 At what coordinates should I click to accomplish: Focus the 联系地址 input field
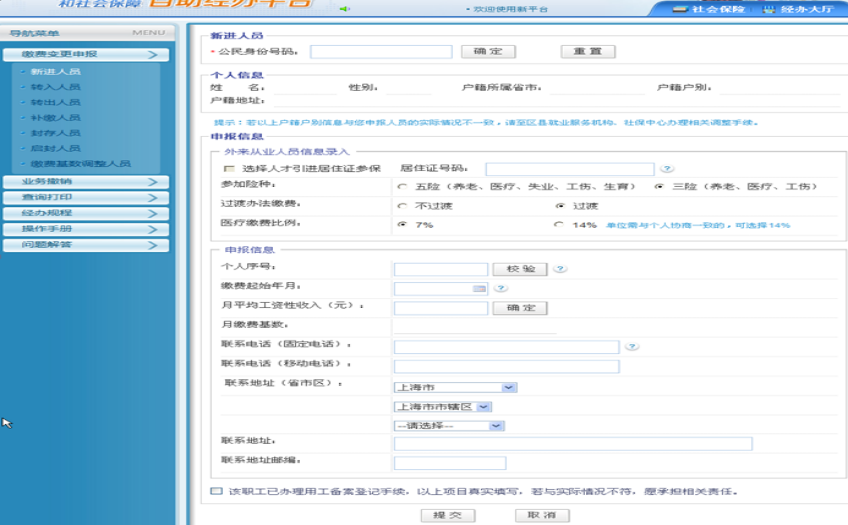[573, 444]
